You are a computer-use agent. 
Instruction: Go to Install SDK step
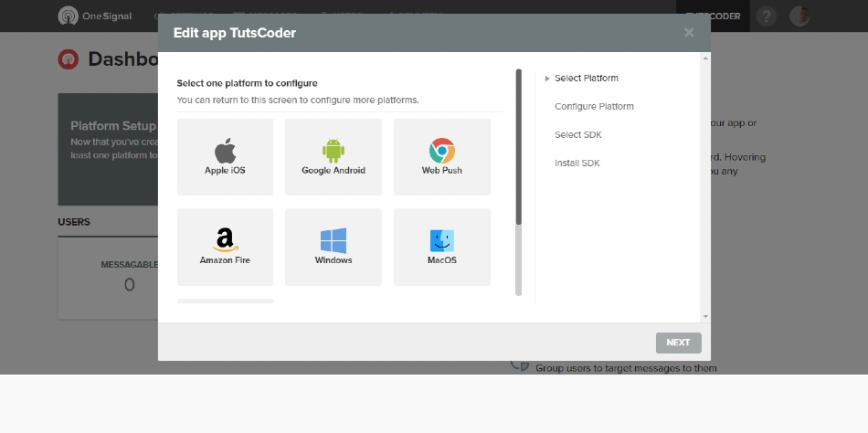click(x=577, y=163)
